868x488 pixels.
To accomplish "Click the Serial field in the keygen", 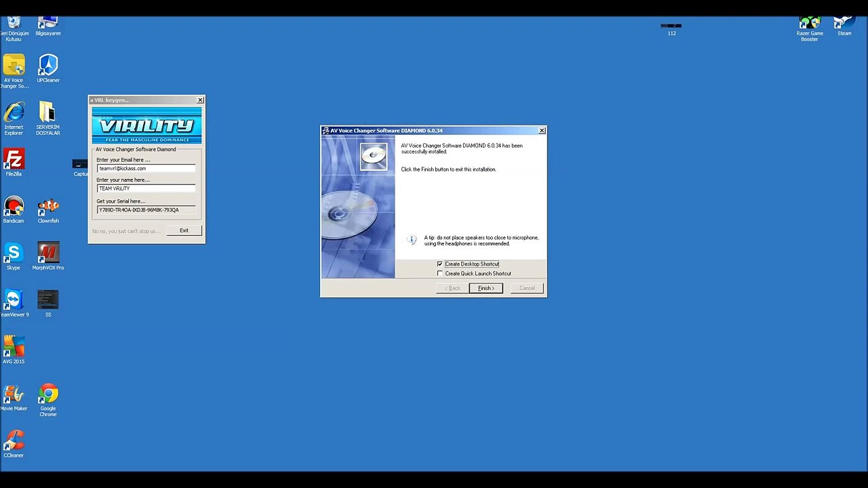I will pyautogui.click(x=146, y=210).
